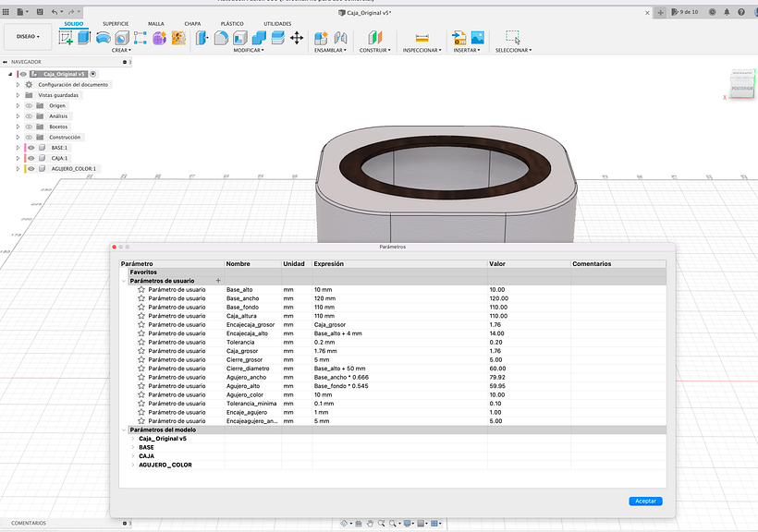This screenshot has height=532, width=758.
Task: Switch to the SUPERFICIE tab
Action: [116, 23]
